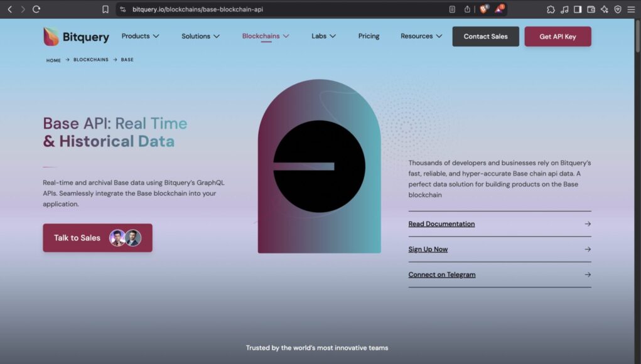
Task: Open the VPN shield icon
Action: [618, 9]
